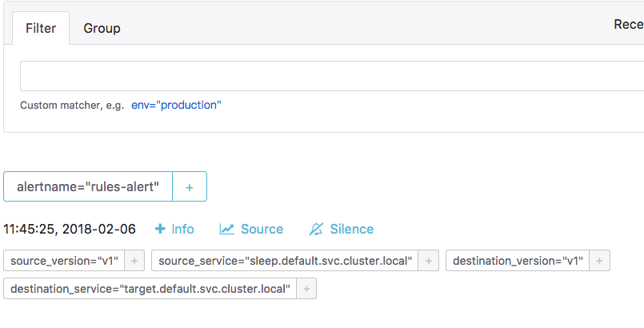Select destination_service target.default label

pyautogui.click(x=150, y=289)
